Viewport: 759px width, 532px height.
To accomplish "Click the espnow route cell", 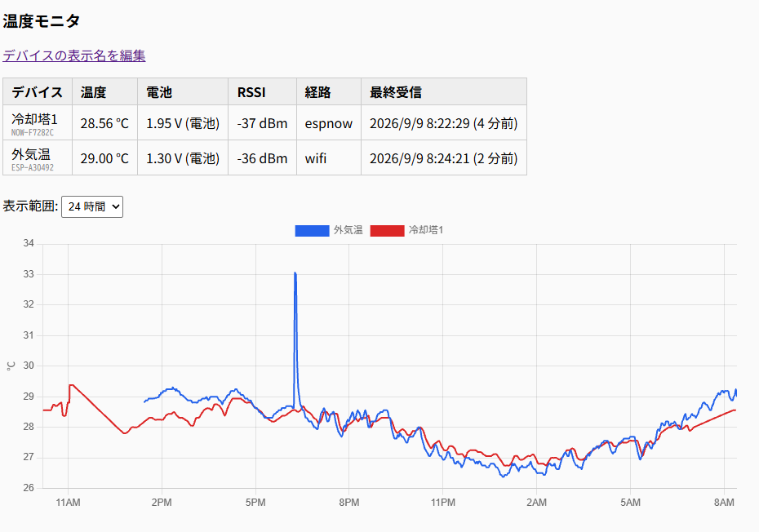I will [329, 123].
